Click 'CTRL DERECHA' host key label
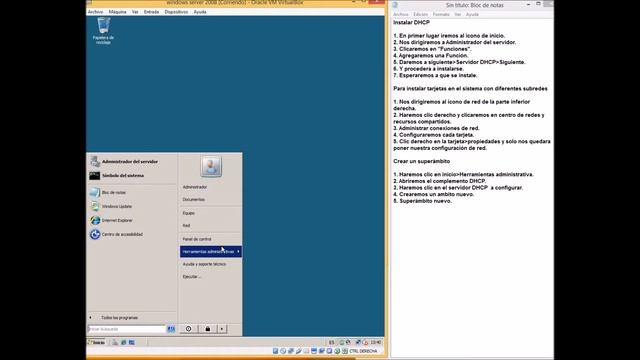Viewport: 640px width, 360px height. point(363,351)
